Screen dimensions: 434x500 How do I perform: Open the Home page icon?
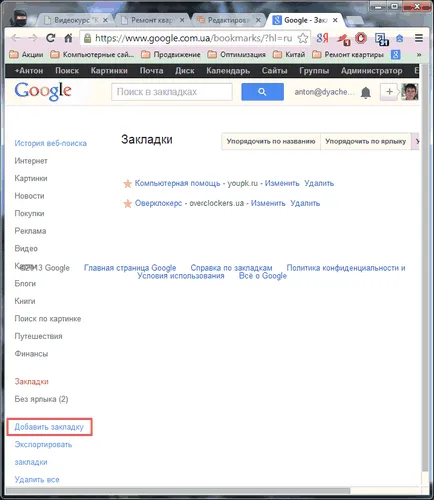[68, 38]
